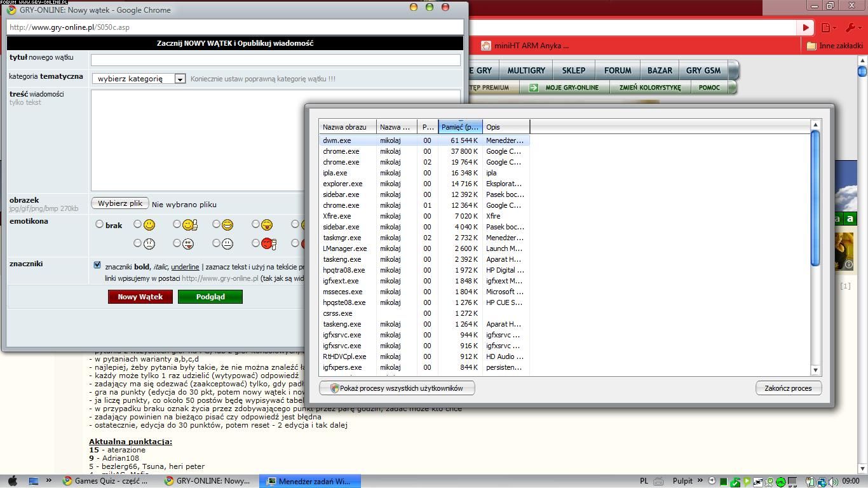868x488 pixels.
Task: Open MULTIGRY menu on gry-online site
Action: click(526, 71)
